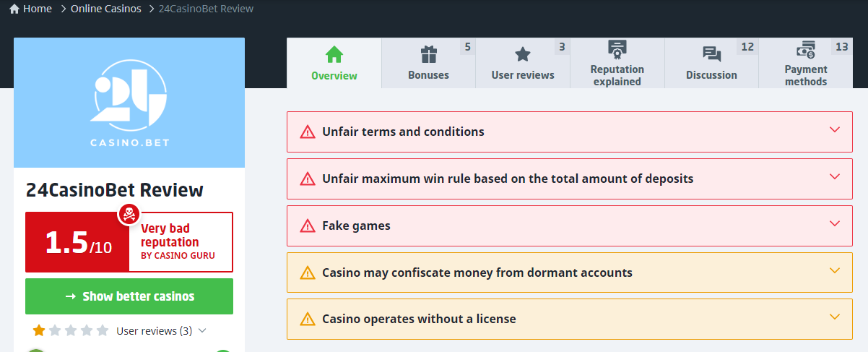The image size is (868, 352).
Task: Click the Bonuses gift box icon
Action: 428,55
